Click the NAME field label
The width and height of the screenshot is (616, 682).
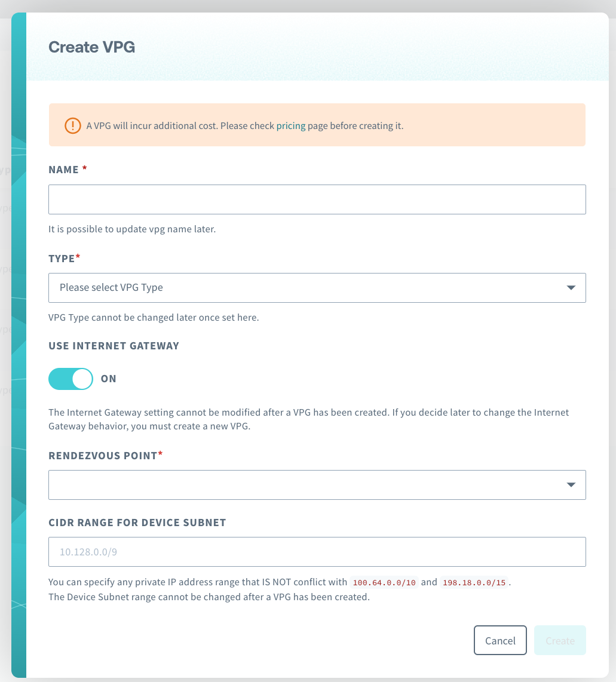64,170
